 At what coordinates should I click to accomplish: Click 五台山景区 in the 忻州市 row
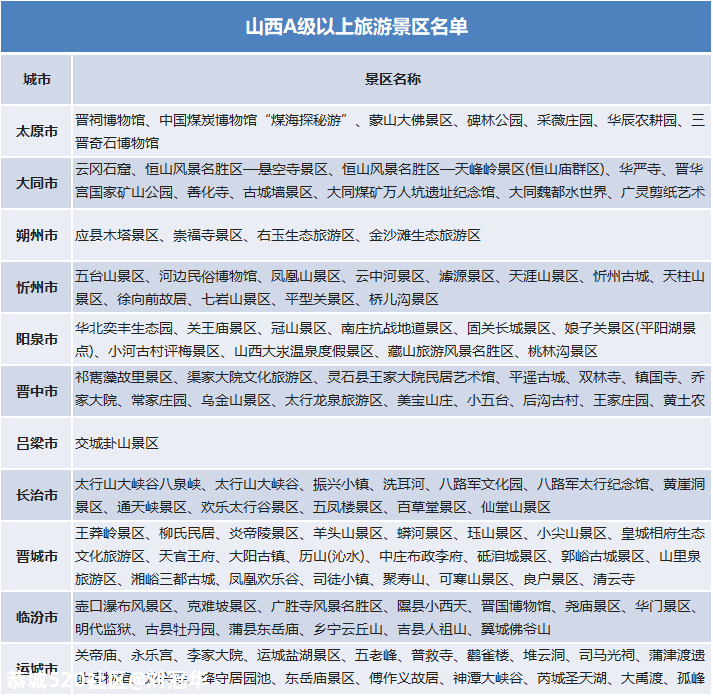(x=110, y=276)
